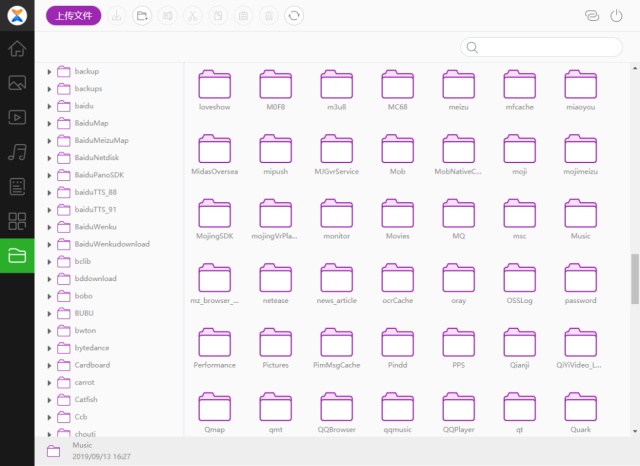Click the vertical scrollbar thumb
Screen dimensions: 640x466
[635, 279]
